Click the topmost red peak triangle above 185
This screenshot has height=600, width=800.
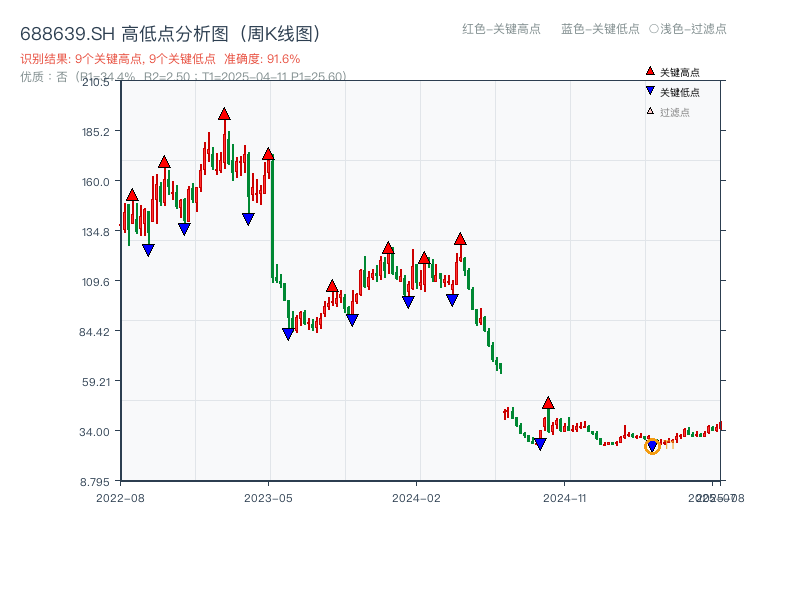point(223,113)
